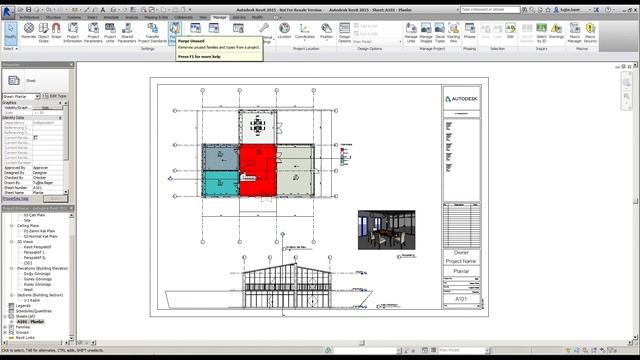640x360 pixels.
Task: Collapse Ceiling Plans tree node
Action: tap(11, 226)
